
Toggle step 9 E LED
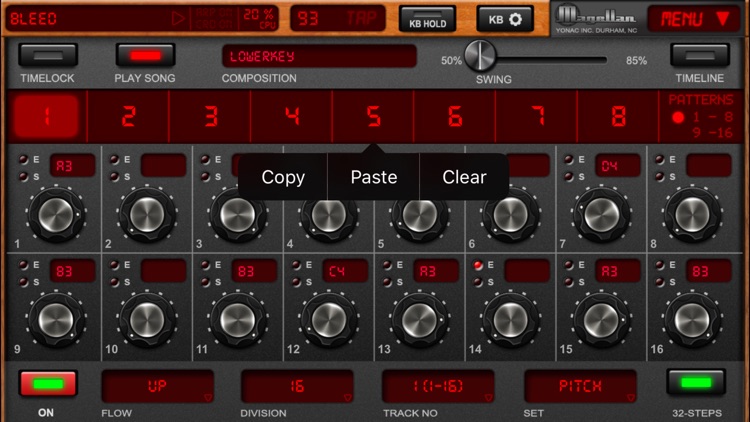click(23, 265)
